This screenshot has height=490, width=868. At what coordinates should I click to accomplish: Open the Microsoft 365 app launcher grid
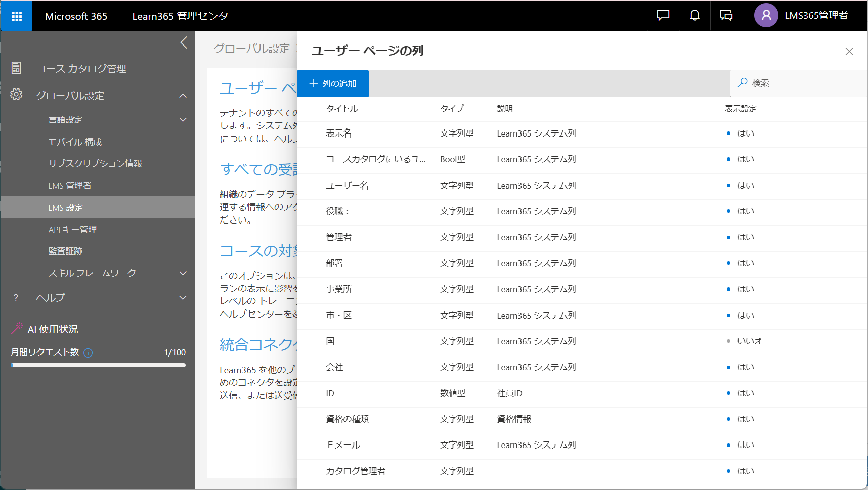[x=16, y=15]
